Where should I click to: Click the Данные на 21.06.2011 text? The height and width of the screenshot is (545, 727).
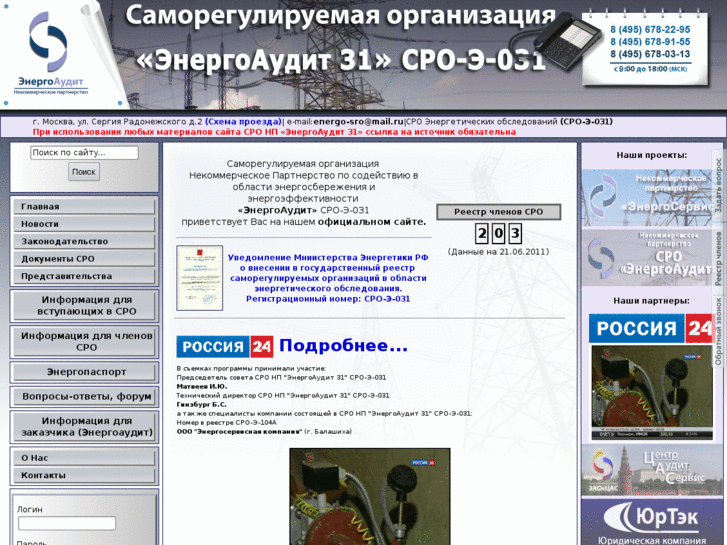(498, 252)
